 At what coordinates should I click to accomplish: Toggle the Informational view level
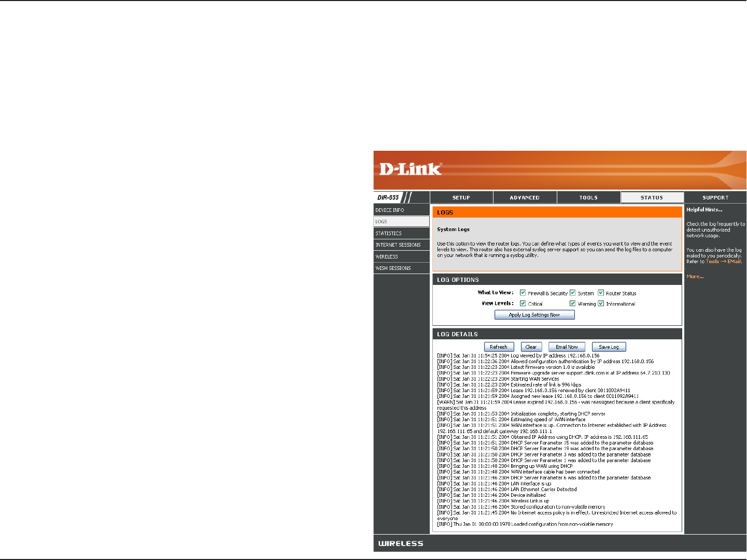pos(601,304)
